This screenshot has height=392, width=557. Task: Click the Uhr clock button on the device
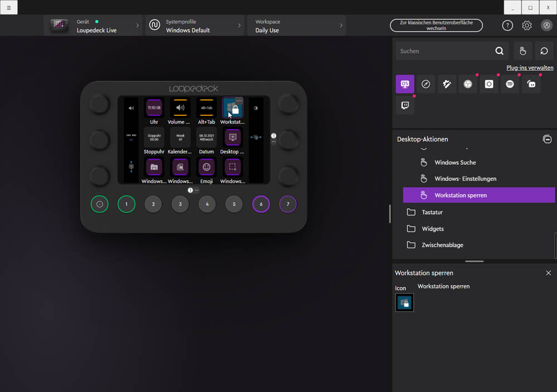154,107
